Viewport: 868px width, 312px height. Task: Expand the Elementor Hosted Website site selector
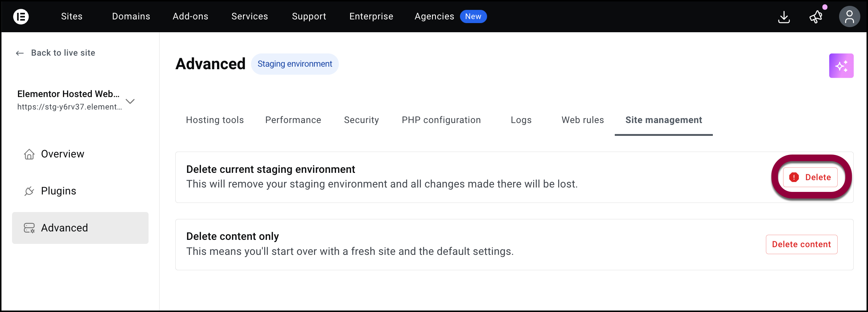point(130,101)
